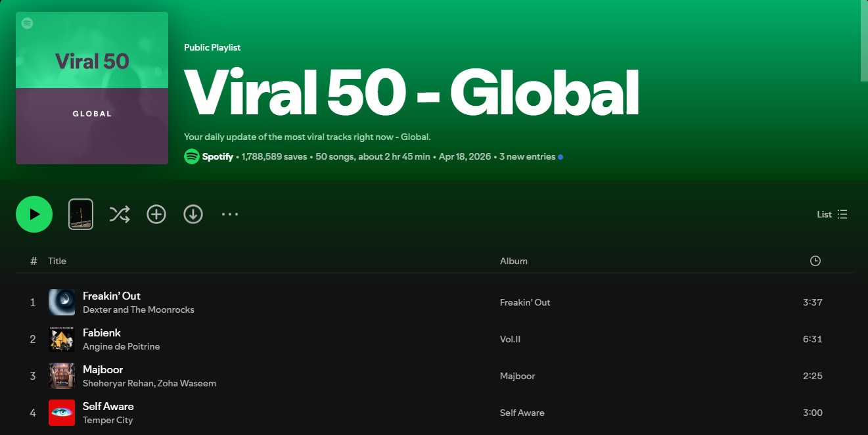Sort tracks by Title column
Viewport: 868px width, 435px height.
coord(57,261)
